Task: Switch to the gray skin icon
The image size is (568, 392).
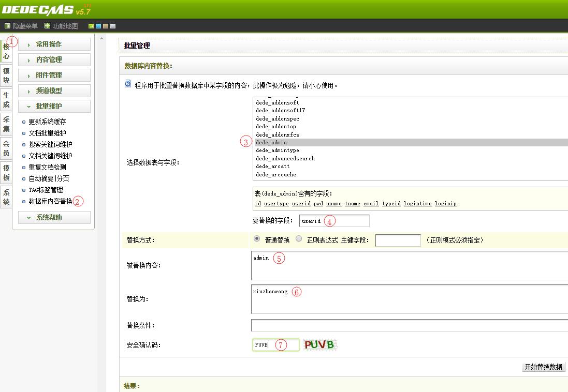Action: point(113,26)
